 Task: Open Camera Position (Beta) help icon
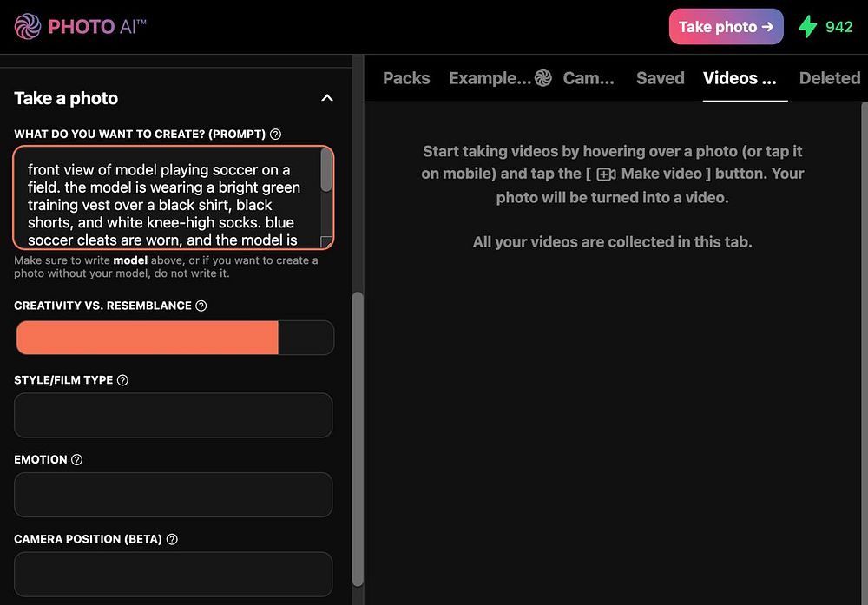pyautogui.click(x=172, y=539)
